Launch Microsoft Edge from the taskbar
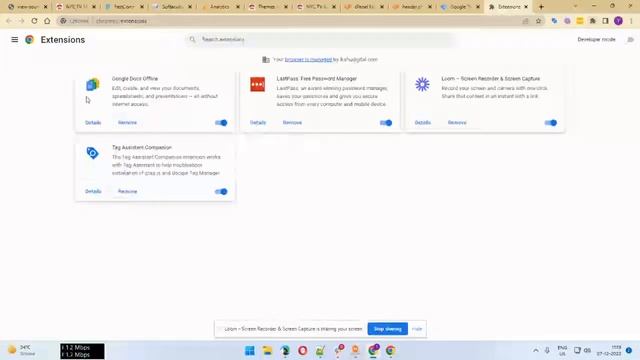Image resolution: width=640 pixels, height=360 pixels. (x=285, y=351)
